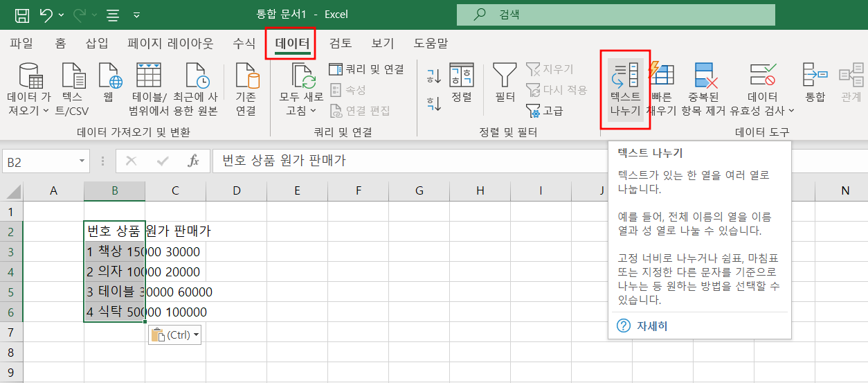Screen dimensions: 868x383
Task: Select column E header
Action: pos(297,191)
